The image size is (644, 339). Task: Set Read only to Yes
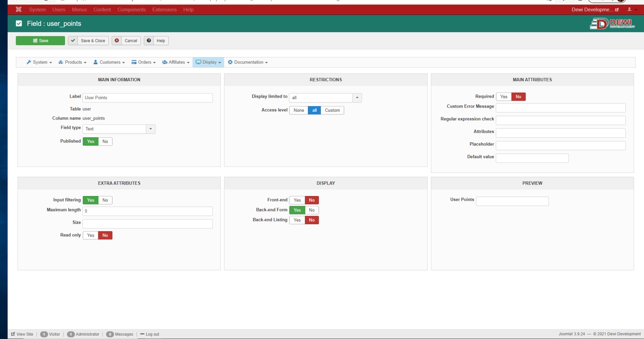(x=91, y=235)
